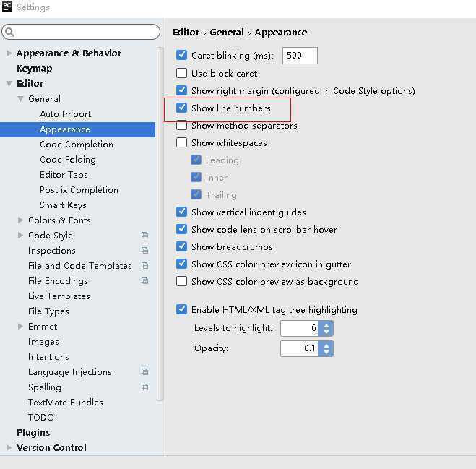Click the magnifier icon in the search box
The image size is (476, 469).
pyautogui.click(x=9, y=32)
